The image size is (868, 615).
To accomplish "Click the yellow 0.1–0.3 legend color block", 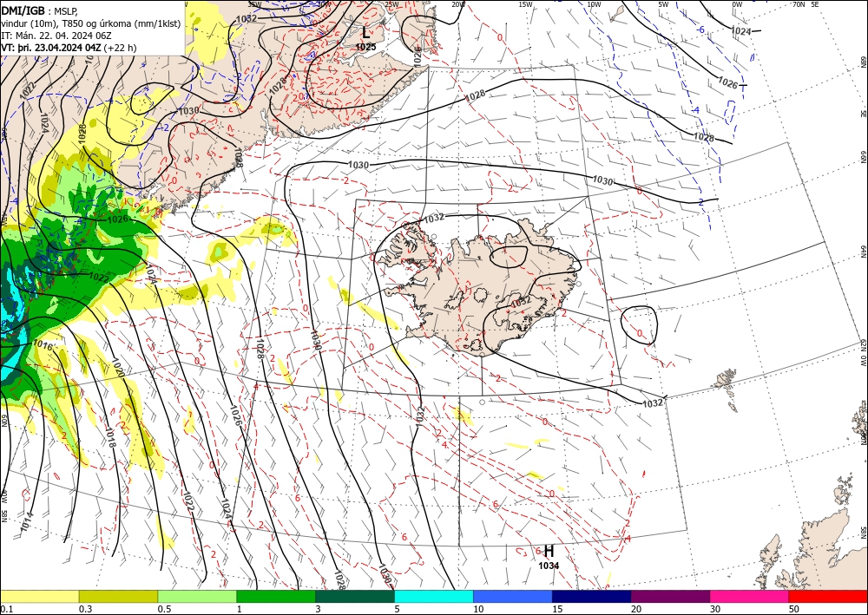I will pos(39,596).
